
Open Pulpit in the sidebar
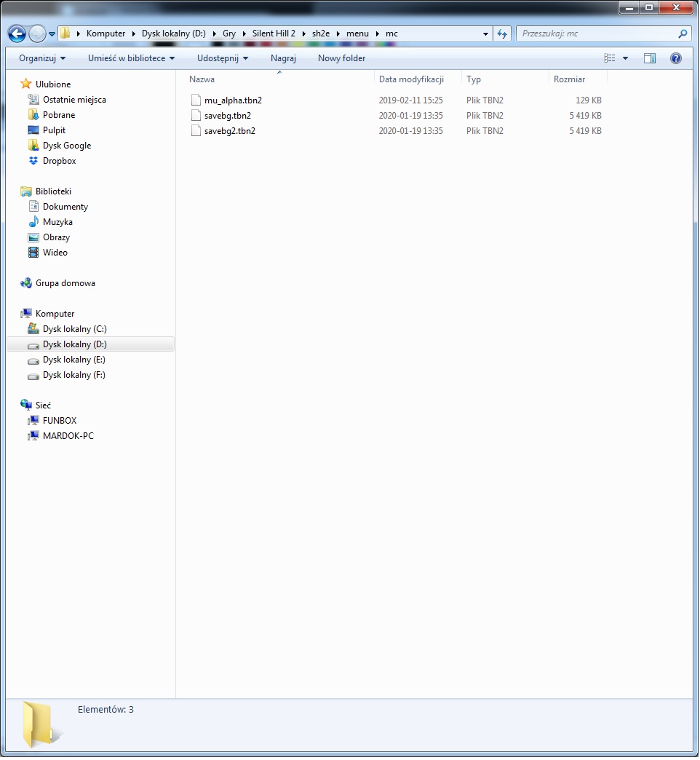(x=54, y=130)
